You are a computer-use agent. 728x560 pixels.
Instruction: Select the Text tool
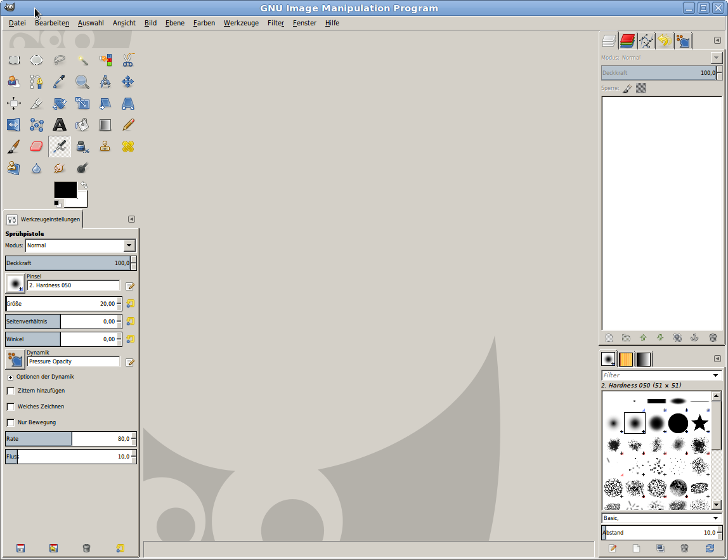(60, 125)
